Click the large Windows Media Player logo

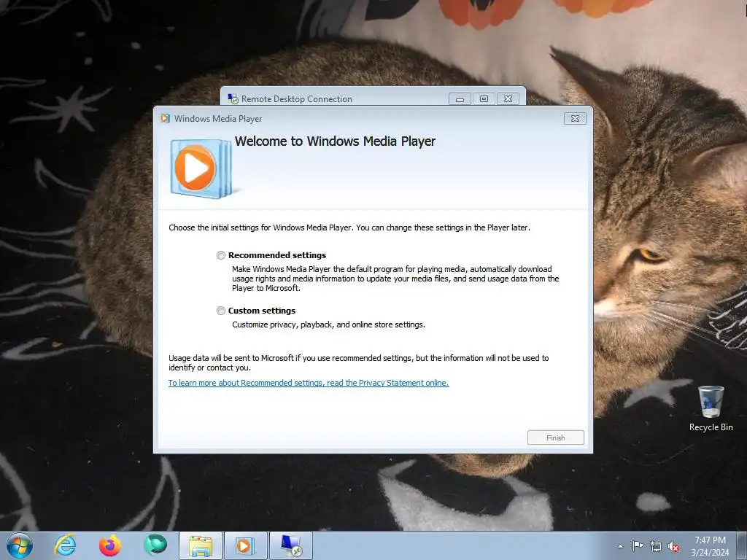201,168
